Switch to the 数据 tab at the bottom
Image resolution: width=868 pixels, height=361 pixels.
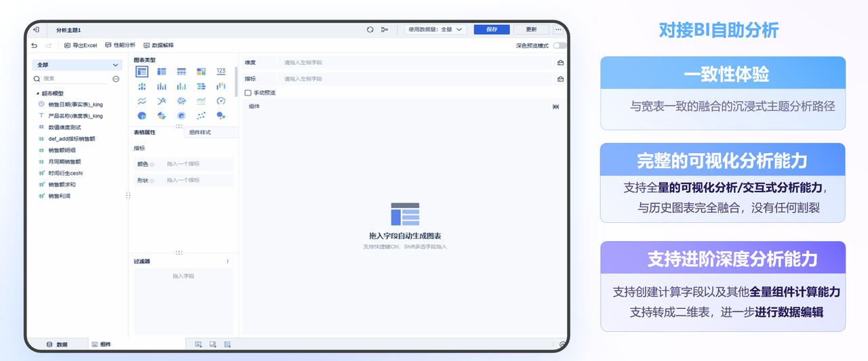[x=57, y=345]
